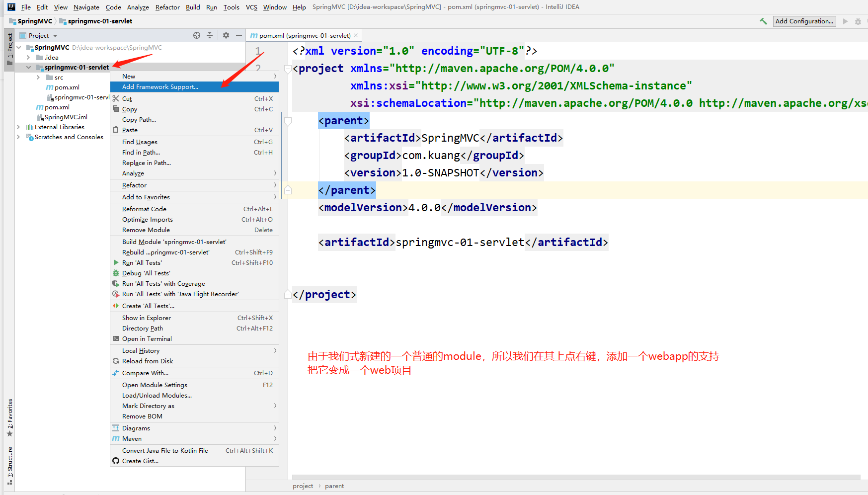Click the Add Configuration button
Screen dimensions: 868x495
coord(804,21)
